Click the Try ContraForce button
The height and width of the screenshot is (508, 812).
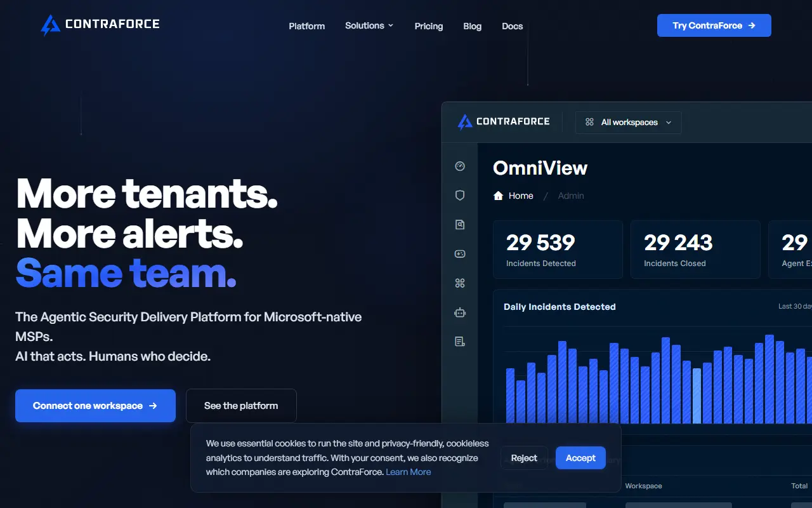point(714,25)
